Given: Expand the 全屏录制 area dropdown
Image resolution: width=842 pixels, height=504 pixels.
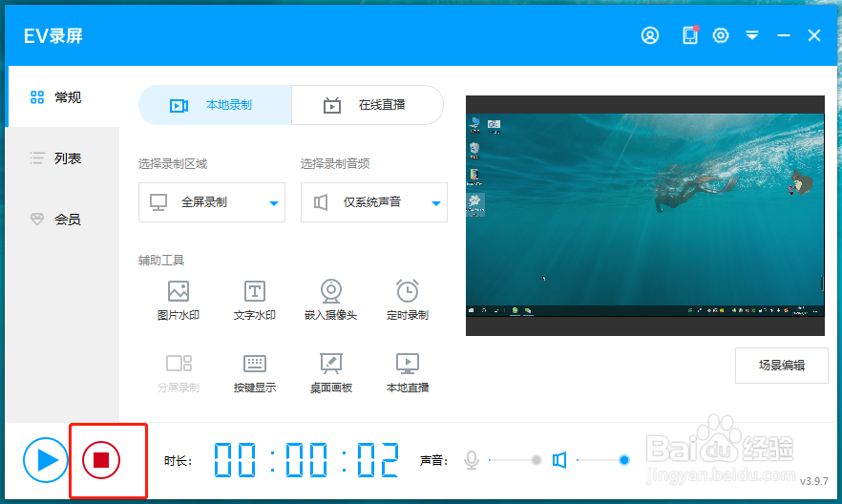Looking at the screenshot, I should tap(212, 202).
